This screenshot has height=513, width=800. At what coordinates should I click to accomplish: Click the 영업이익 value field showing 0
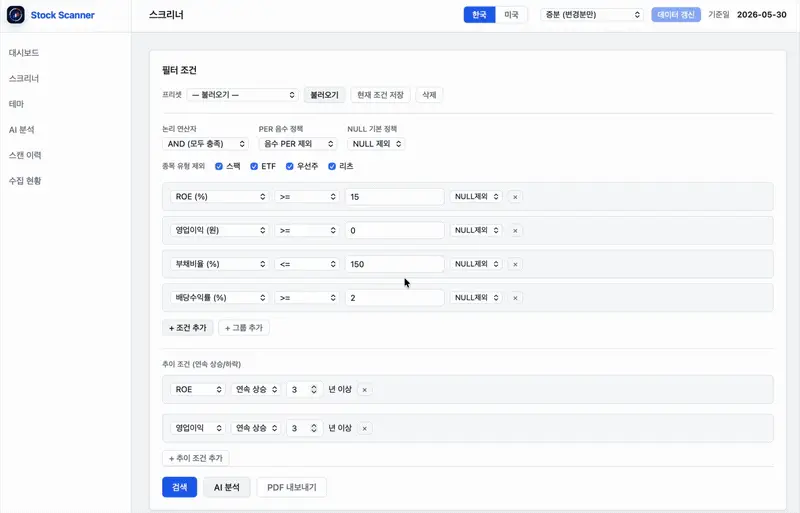(x=394, y=230)
